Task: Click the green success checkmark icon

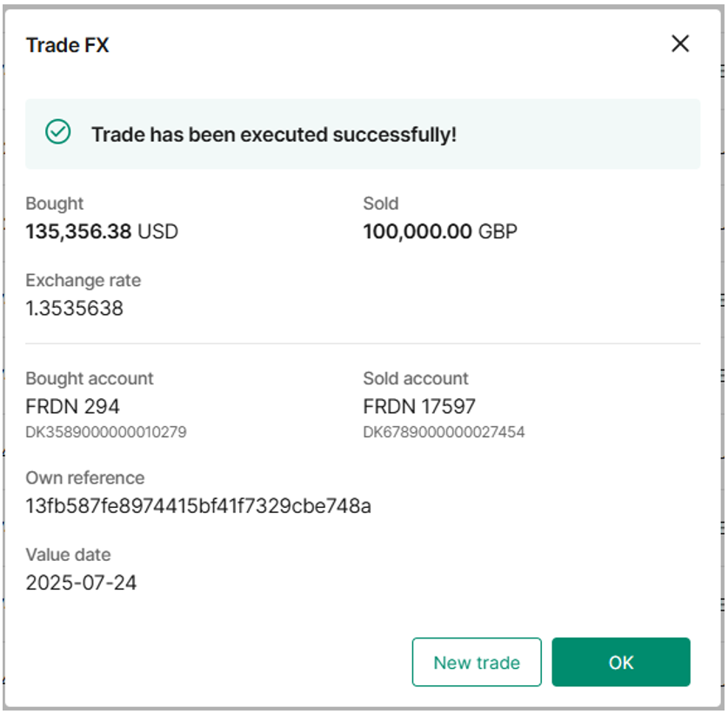Action: click(58, 133)
